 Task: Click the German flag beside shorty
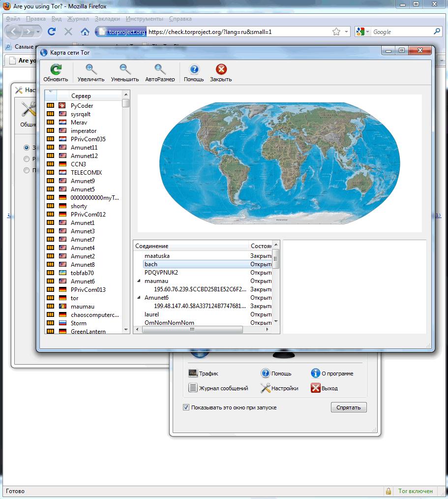pos(62,206)
